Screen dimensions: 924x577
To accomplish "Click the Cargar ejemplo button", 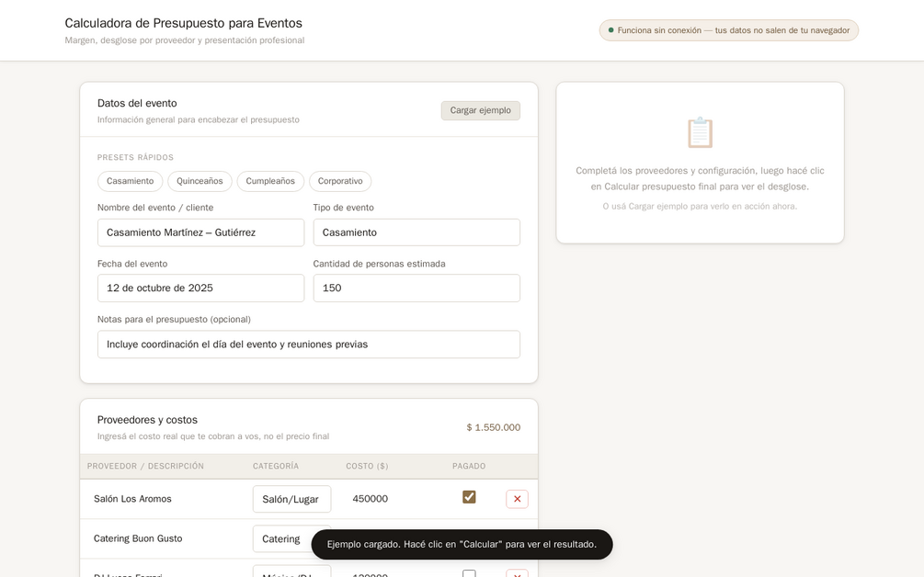I will tap(480, 110).
